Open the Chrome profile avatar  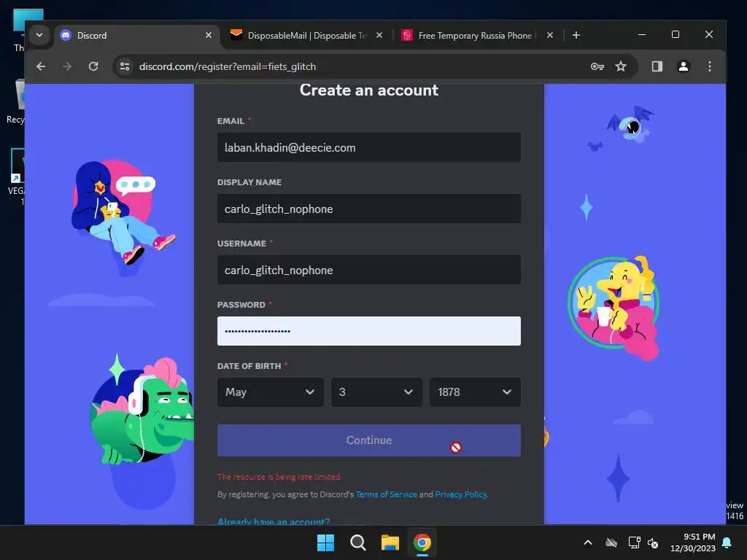click(x=683, y=66)
